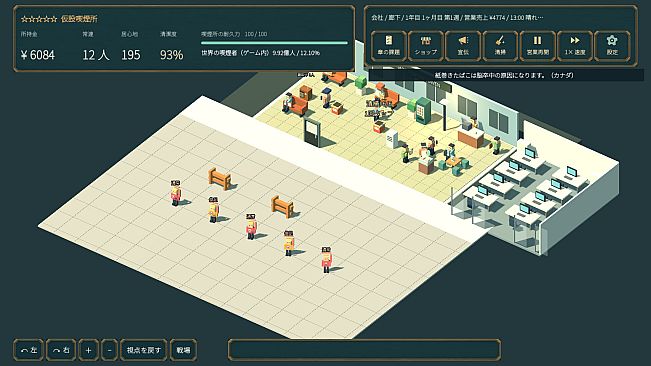Click the ¥6084 money value
This screenshot has height=366, width=651.
pos(38,55)
